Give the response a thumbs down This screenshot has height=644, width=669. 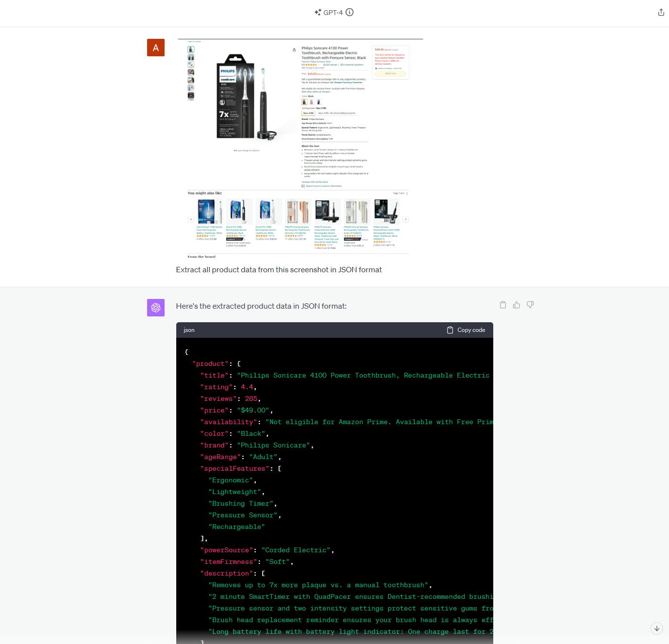coord(530,305)
